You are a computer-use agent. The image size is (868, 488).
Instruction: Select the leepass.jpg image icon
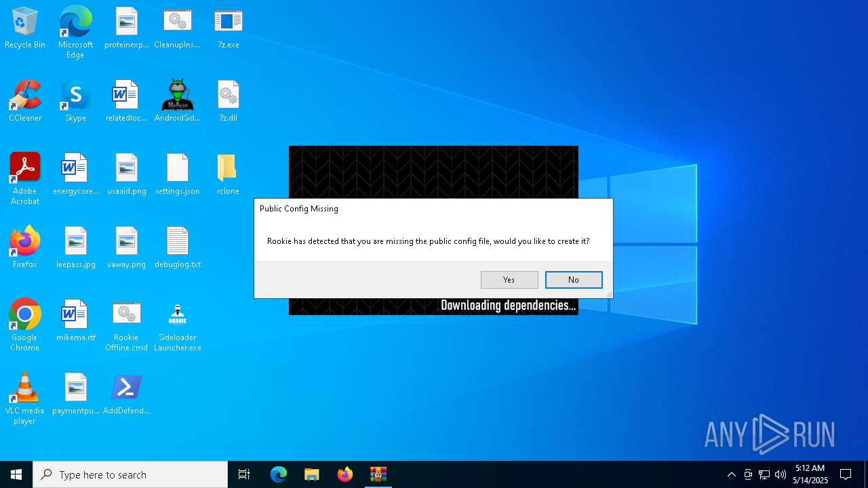(x=75, y=248)
